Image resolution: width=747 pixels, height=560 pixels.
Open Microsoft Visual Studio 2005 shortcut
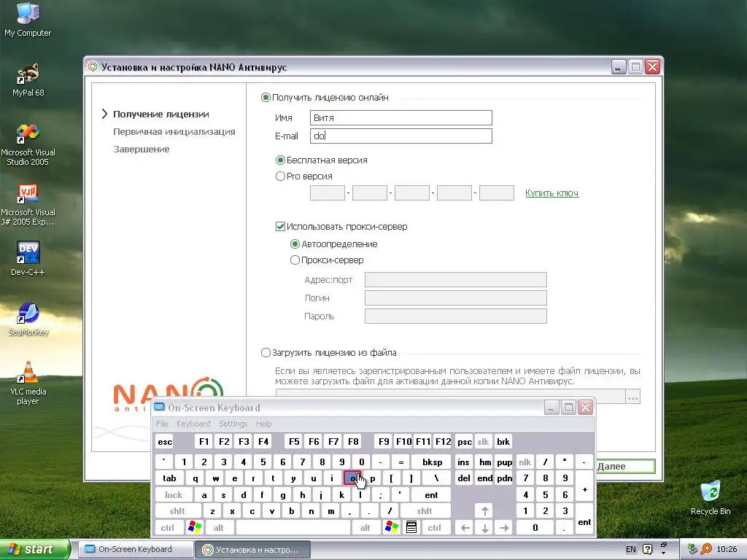28,144
